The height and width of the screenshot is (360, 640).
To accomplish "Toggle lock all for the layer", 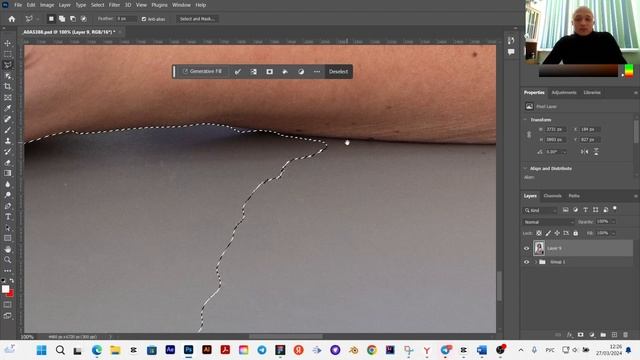I will (576, 233).
